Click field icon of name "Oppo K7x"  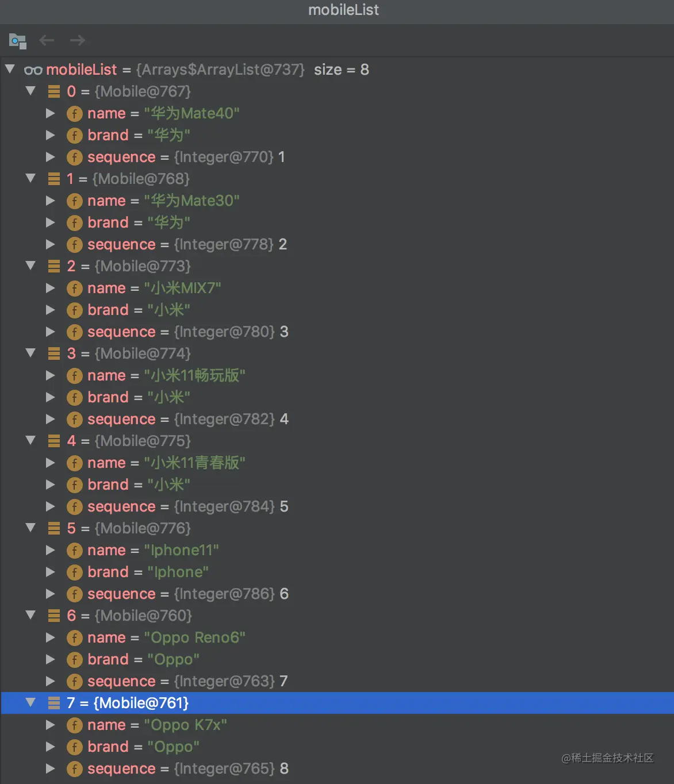pyautogui.click(x=75, y=725)
